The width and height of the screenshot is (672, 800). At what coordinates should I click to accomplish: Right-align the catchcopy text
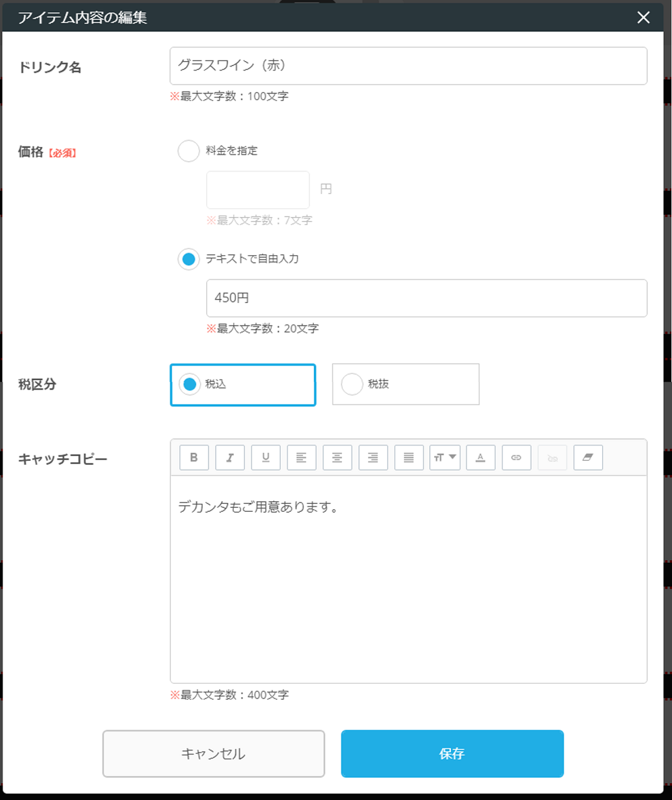coord(373,457)
